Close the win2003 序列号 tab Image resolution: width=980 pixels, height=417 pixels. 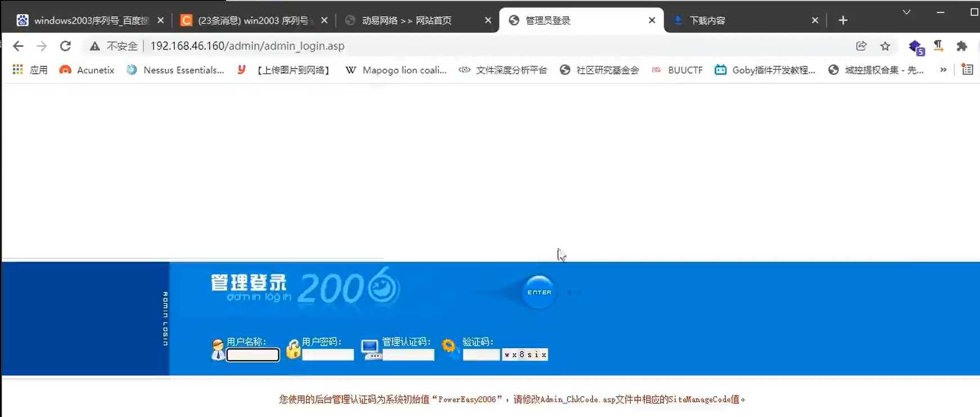(324, 20)
